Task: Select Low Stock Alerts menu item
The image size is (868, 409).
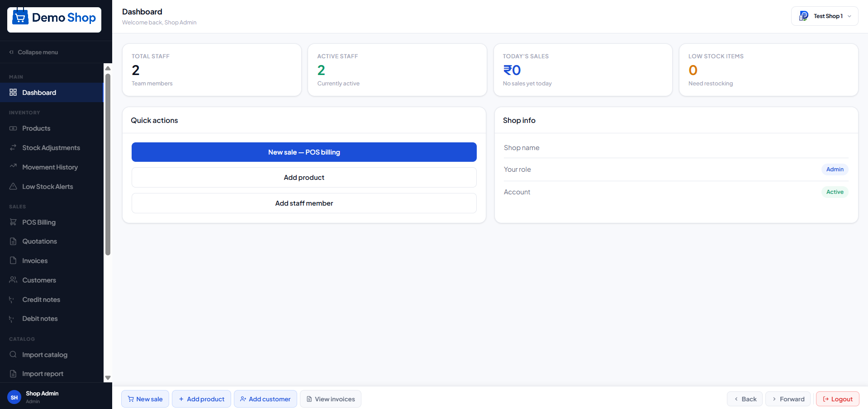Action: tap(52, 187)
